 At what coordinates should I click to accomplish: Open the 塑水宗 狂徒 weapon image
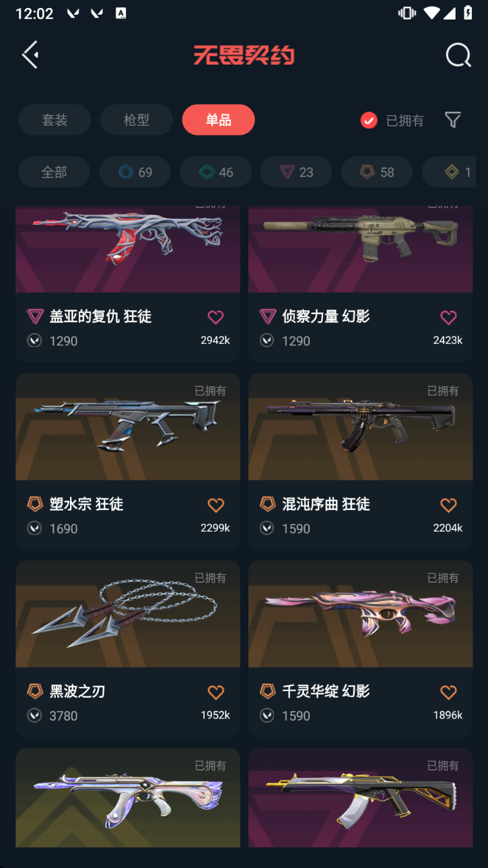coord(128,427)
